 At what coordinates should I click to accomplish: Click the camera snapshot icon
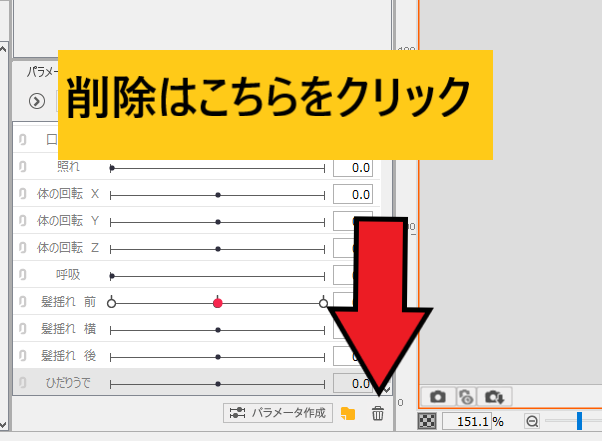438,396
